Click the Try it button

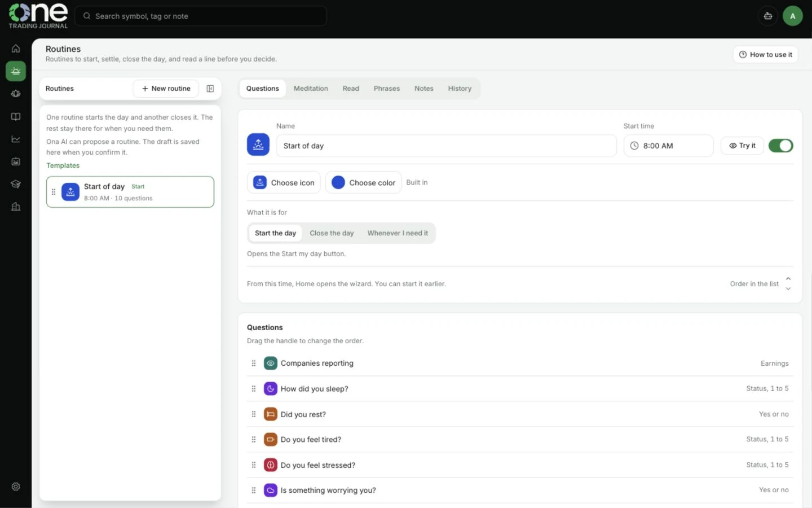coord(742,146)
